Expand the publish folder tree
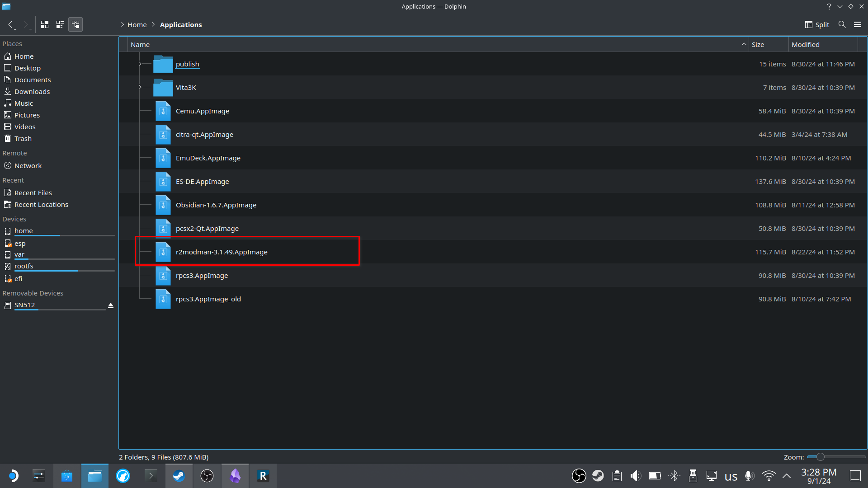This screenshot has height=488, width=868. coord(140,64)
